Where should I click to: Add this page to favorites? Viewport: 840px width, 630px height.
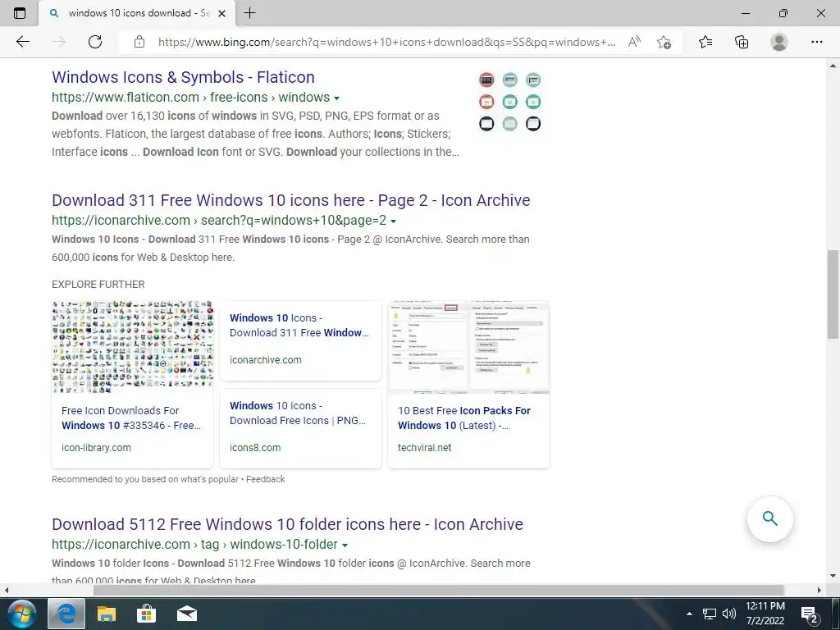[x=664, y=43]
